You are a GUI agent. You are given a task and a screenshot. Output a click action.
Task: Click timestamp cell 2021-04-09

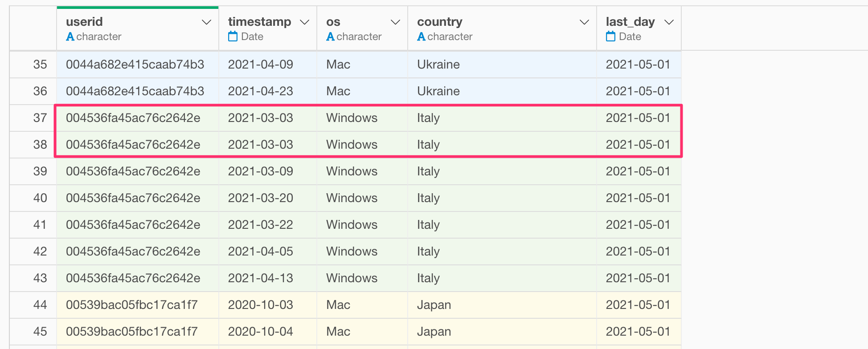point(268,65)
